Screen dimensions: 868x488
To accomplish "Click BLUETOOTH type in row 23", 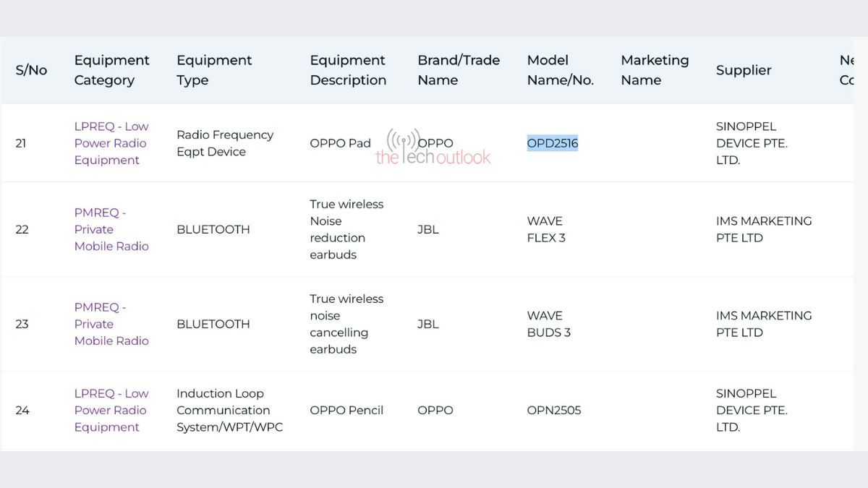I will pyautogui.click(x=213, y=324).
